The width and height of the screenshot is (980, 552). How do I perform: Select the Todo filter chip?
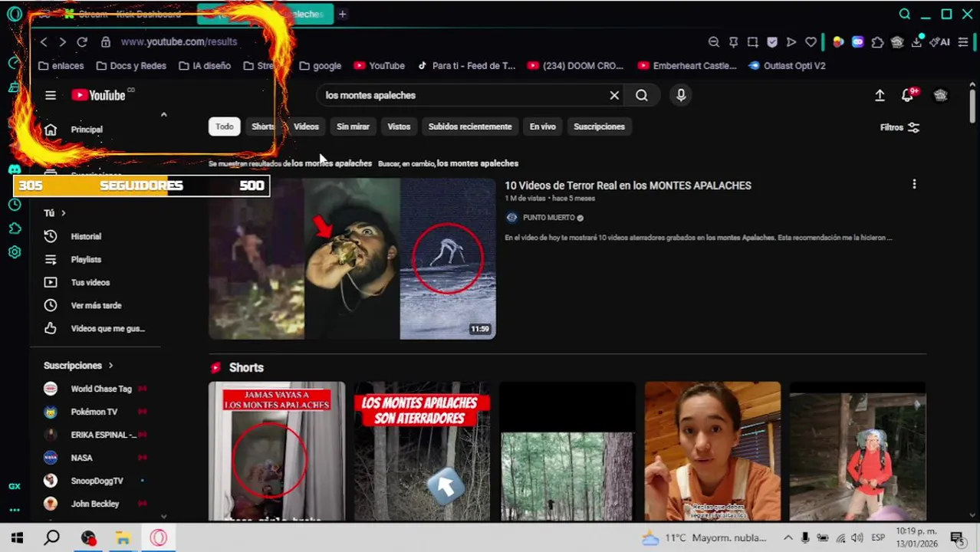coord(224,127)
